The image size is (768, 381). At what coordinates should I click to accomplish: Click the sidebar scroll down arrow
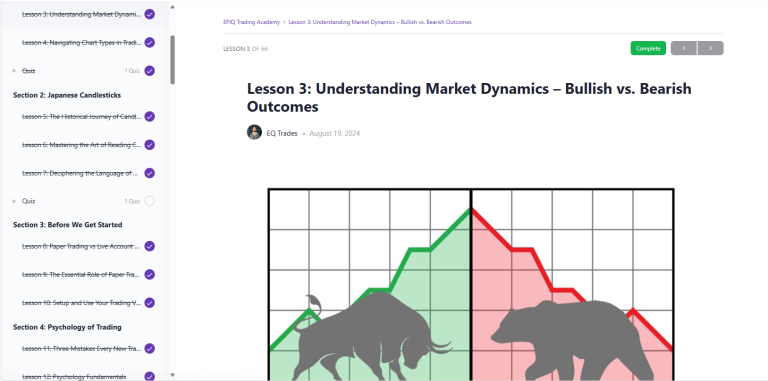172,375
